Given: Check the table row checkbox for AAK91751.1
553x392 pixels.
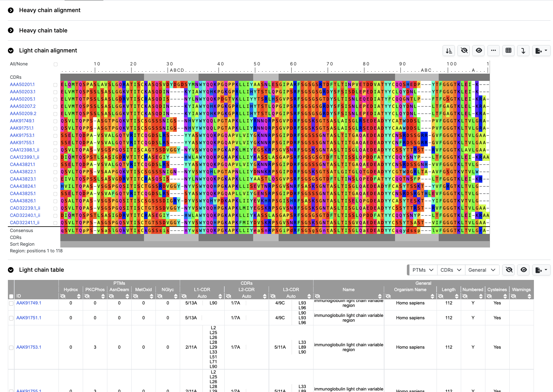Looking at the screenshot, I should pos(11,318).
